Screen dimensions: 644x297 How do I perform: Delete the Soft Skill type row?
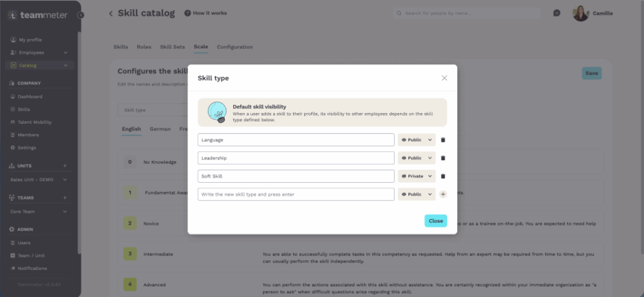(443, 176)
